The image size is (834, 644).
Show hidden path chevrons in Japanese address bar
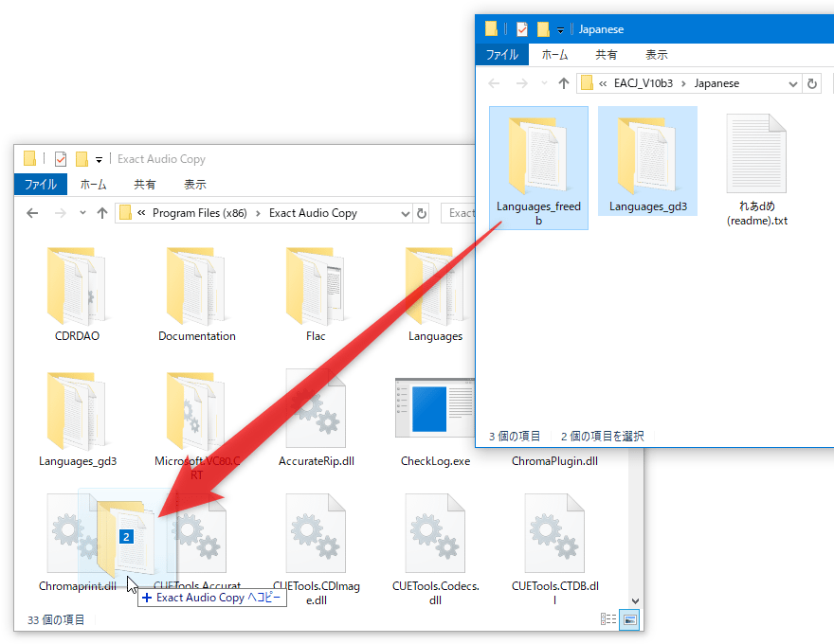[603, 84]
